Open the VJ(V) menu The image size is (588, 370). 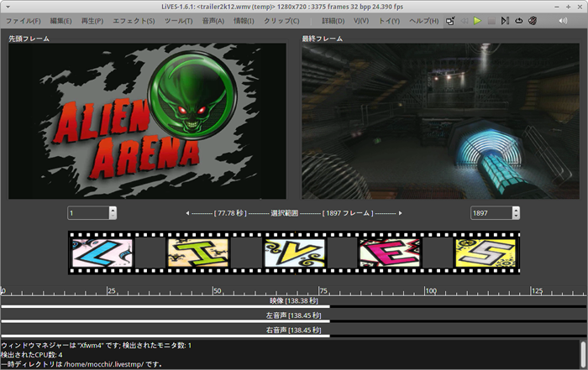click(x=361, y=21)
